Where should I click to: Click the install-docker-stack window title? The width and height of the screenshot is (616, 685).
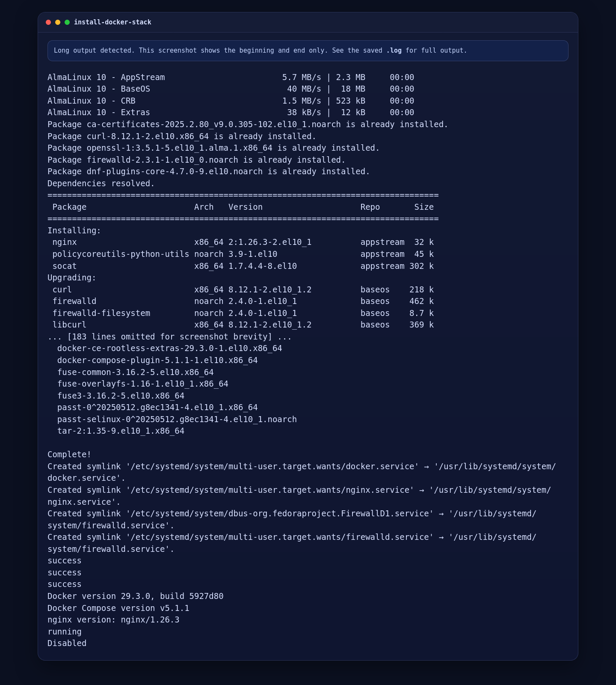(113, 22)
